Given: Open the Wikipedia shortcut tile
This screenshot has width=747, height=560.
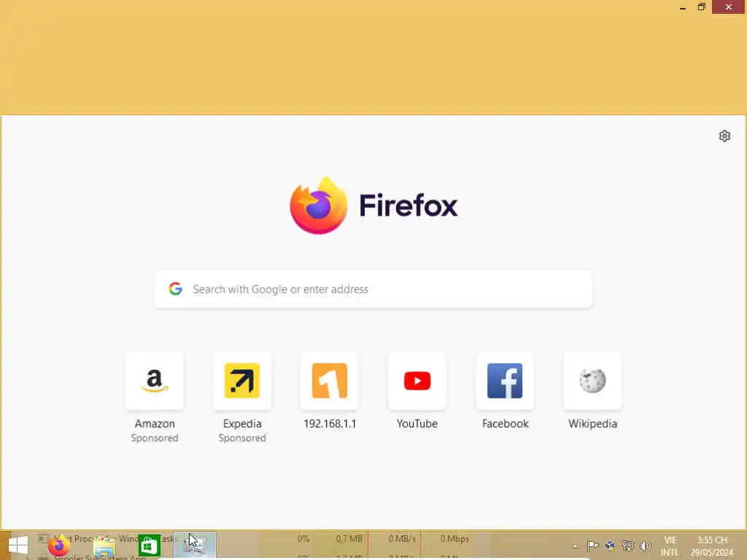Looking at the screenshot, I should tap(592, 381).
